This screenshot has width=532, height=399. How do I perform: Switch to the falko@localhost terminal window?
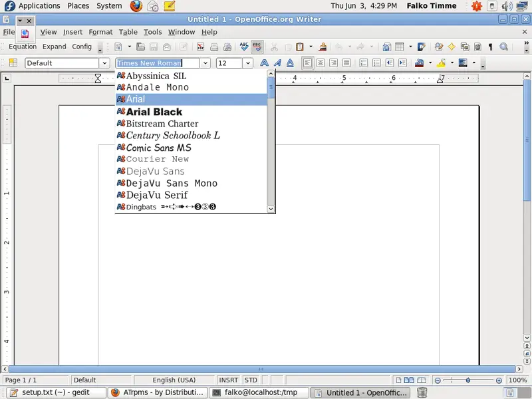coord(259,392)
